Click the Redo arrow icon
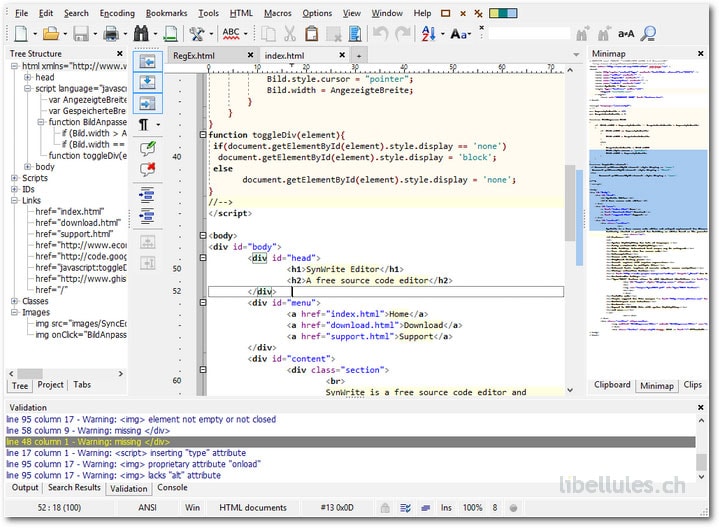The image size is (719, 528). (403, 33)
